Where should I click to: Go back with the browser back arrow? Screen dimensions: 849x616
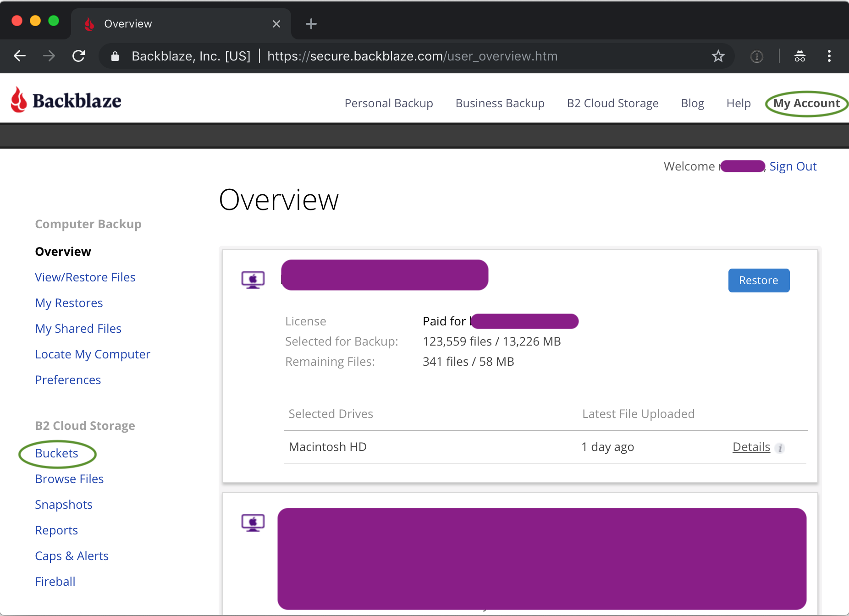(x=20, y=56)
